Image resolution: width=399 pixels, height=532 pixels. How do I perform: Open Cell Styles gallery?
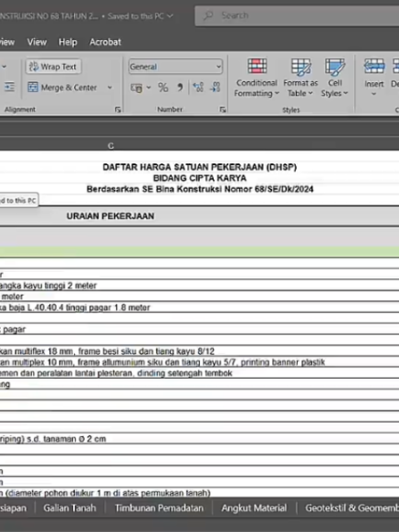coord(335,78)
